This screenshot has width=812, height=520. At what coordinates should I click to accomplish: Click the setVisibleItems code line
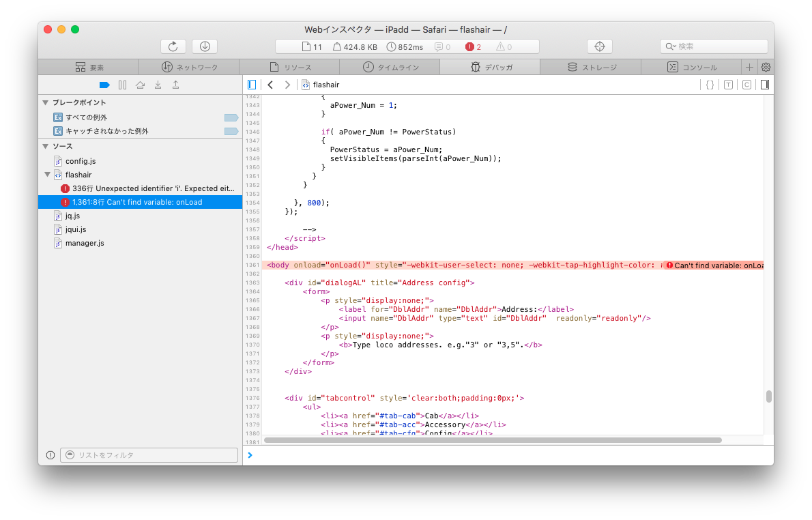[416, 158]
